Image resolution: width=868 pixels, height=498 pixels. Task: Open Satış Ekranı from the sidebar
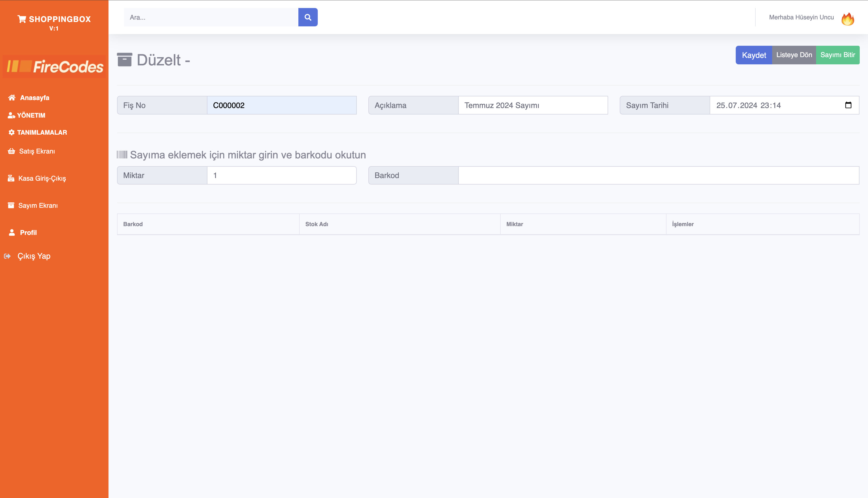click(x=37, y=151)
